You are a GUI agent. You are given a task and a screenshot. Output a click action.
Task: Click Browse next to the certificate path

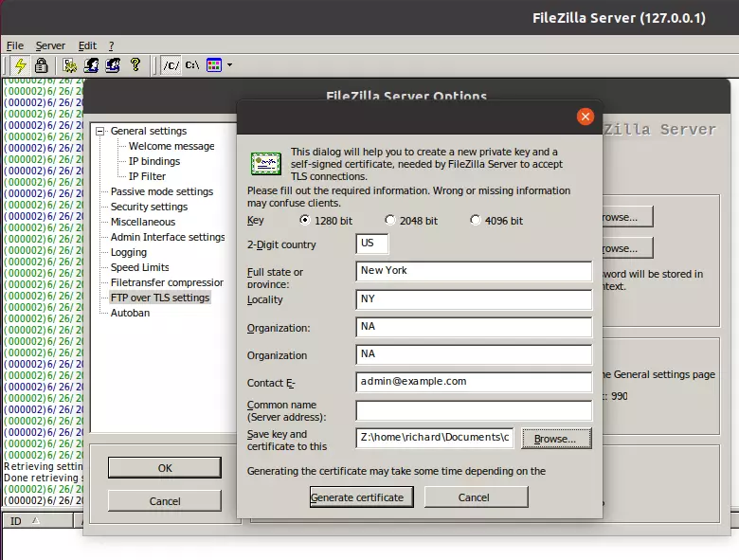tap(556, 439)
